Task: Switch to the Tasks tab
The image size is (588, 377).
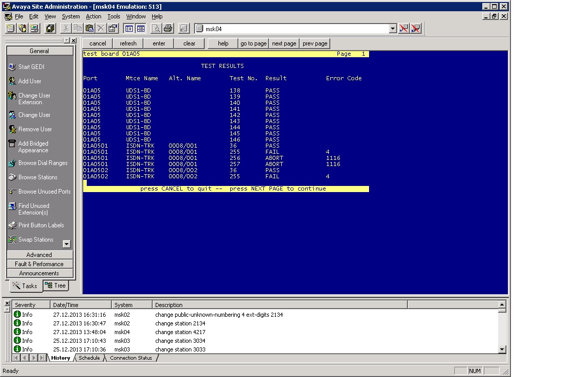Action: click(x=25, y=286)
